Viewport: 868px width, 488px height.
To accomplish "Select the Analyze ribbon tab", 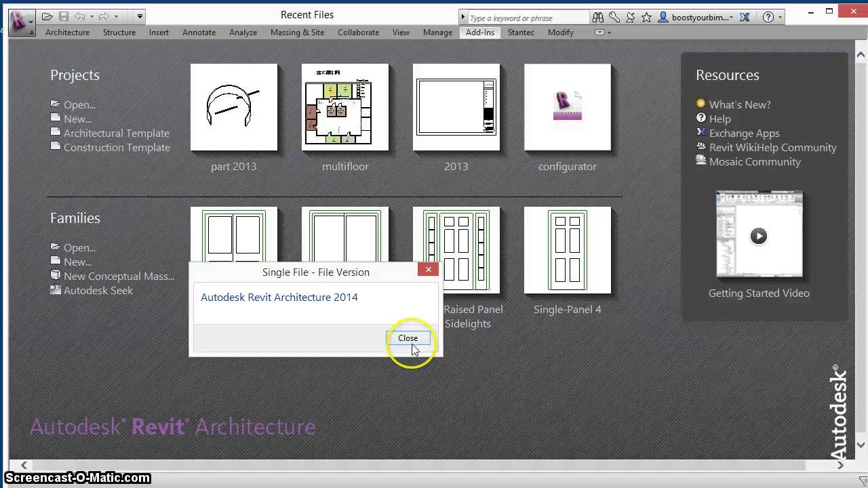I will [243, 32].
